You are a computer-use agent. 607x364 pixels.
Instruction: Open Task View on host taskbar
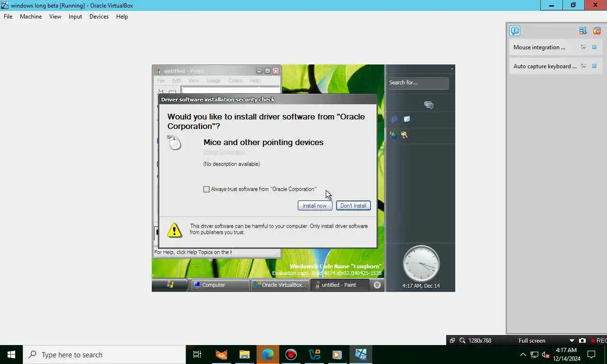pyautogui.click(x=197, y=355)
